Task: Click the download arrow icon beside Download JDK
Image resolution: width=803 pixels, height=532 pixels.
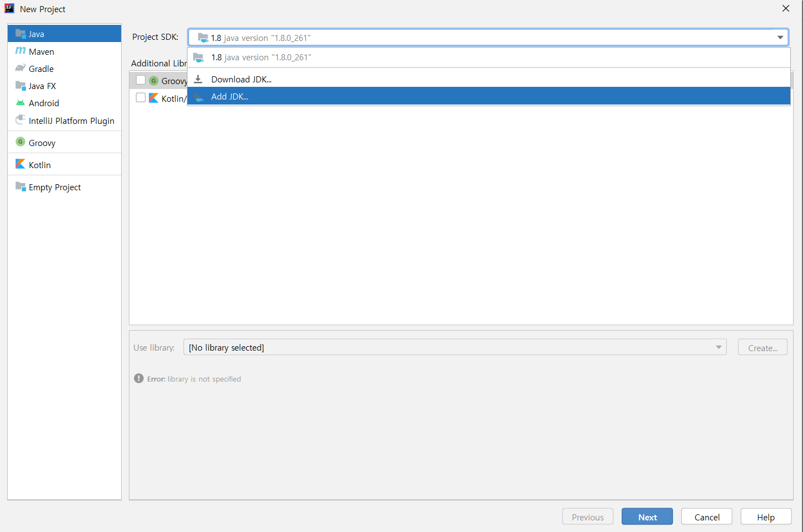Action: (x=198, y=79)
